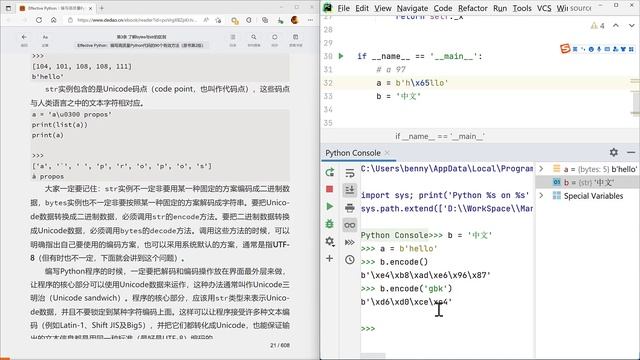
Task: Add page to favorites star icon
Action: click(x=218, y=20)
